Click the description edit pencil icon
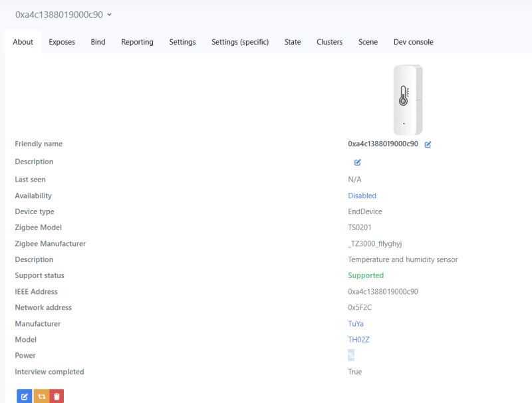Viewport: 532px width, 403px height. click(357, 162)
